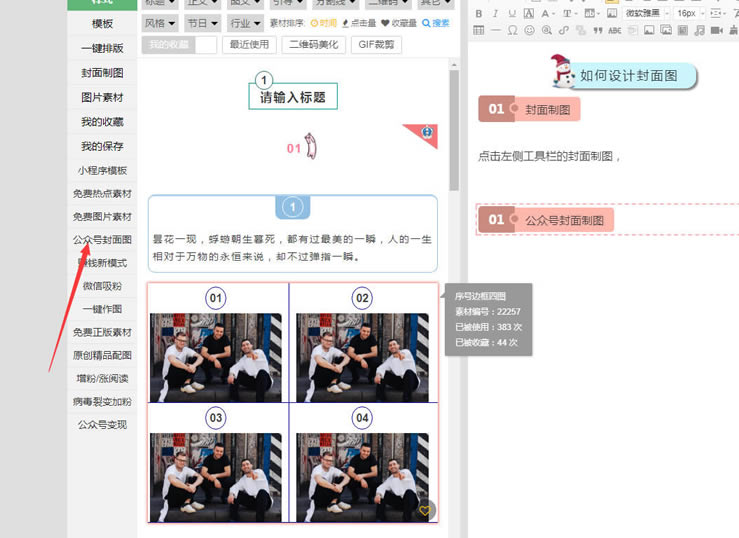Insert a hyperlink with the link icon
The width and height of the screenshot is (739, 538).
(563, 31)
